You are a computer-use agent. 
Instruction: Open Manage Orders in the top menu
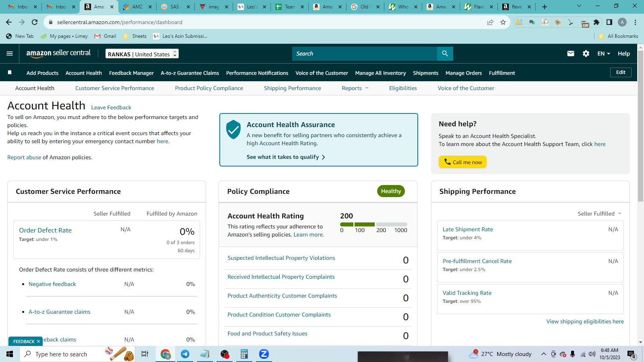coord(464,73)
